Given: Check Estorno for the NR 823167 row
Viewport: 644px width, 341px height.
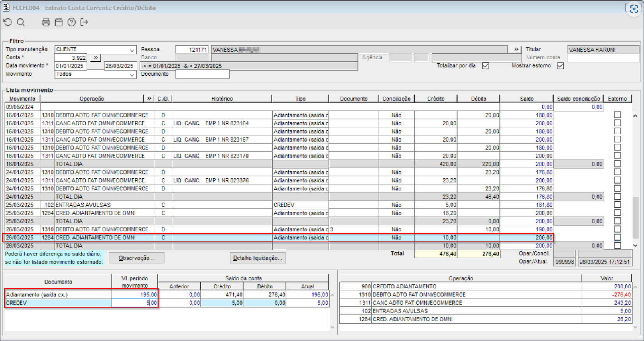Looking at the screenshot, I should pos(617,140).
